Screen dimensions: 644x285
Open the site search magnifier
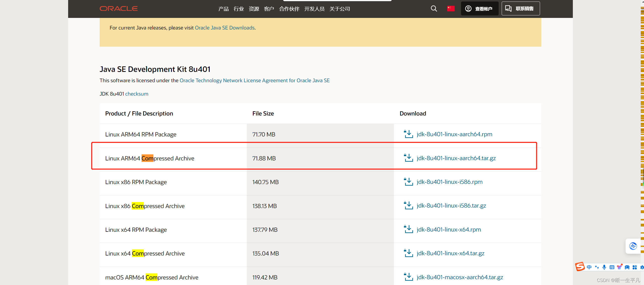tap(434, 9)
